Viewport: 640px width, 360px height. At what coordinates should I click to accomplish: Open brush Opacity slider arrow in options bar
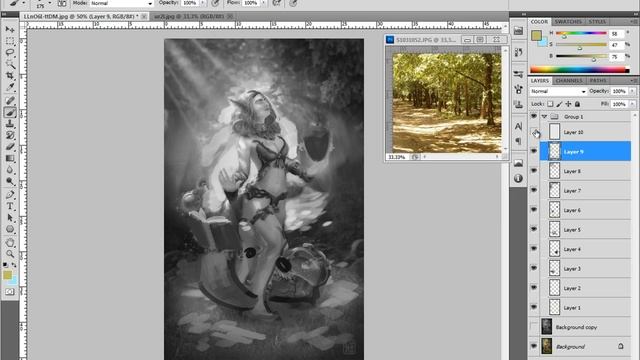coord(202,3)
